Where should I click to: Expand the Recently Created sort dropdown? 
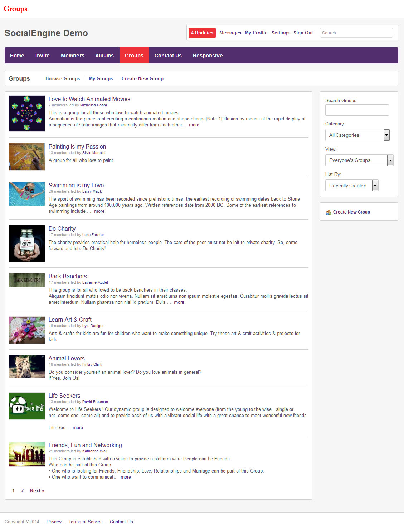[351, 186]
